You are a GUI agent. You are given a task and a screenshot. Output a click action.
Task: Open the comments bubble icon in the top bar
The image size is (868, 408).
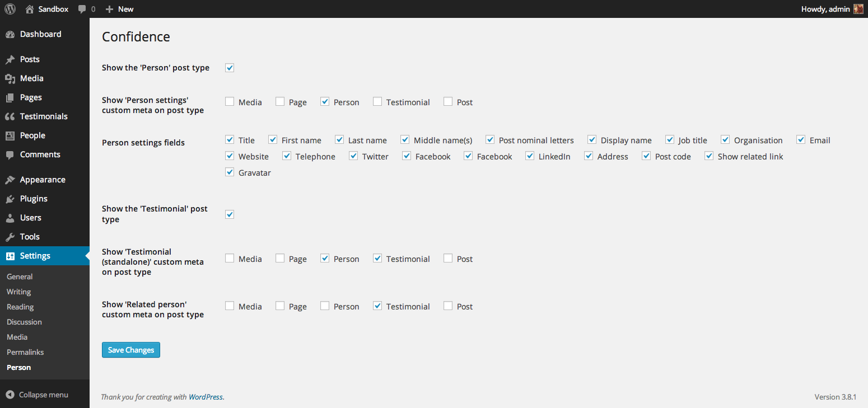82,9
